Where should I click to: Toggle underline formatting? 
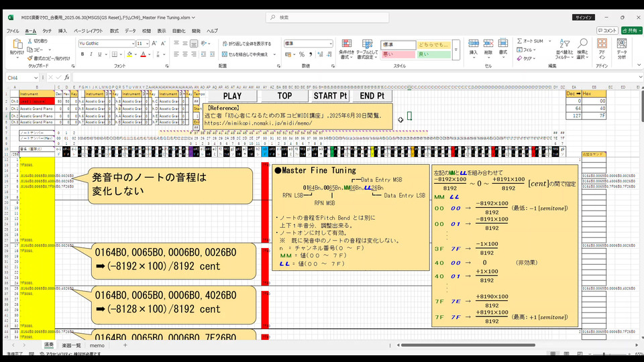[x=99, y=54]
